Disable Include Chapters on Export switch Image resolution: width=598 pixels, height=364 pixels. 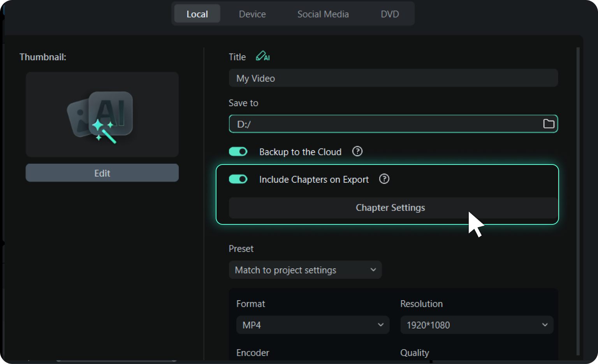pos(238,179)
